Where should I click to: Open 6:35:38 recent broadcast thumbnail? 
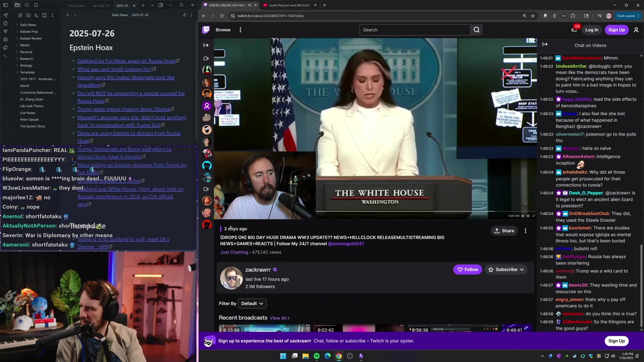[x=265, y=329]
